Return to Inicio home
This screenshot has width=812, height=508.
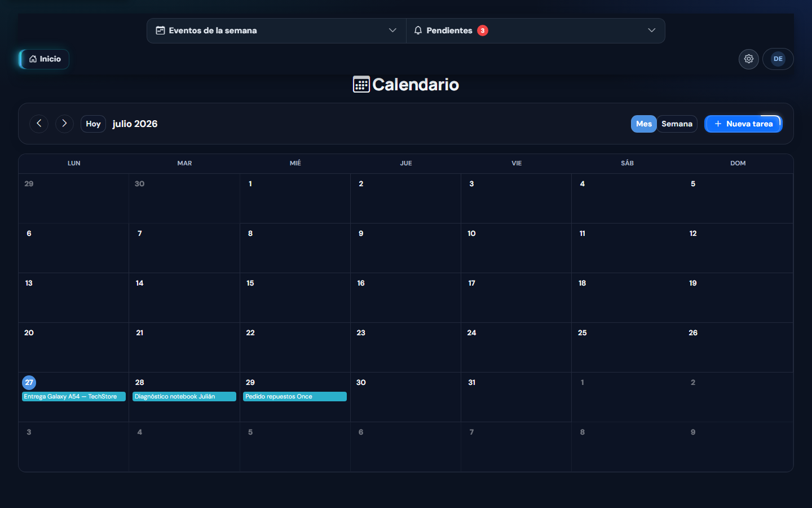coord(45,59)
